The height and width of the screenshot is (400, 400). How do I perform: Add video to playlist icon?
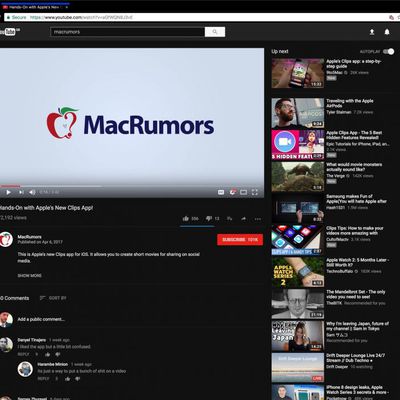229,219
